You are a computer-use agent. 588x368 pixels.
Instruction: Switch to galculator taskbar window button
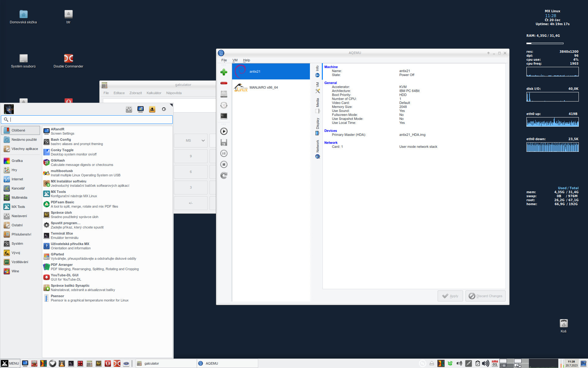[x=165, y=363]
